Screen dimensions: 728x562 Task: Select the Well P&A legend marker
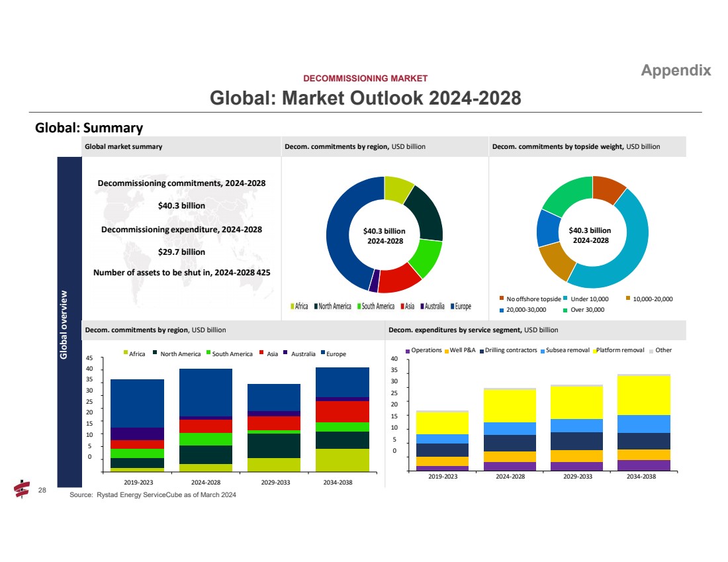click(447, 350)
